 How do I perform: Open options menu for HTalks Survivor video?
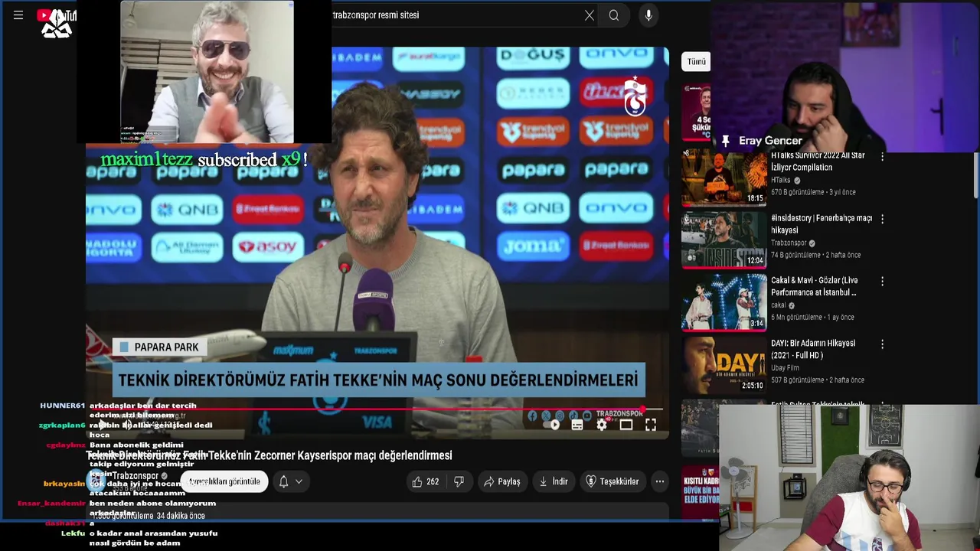pyautogui.click(x=882, y=156)
